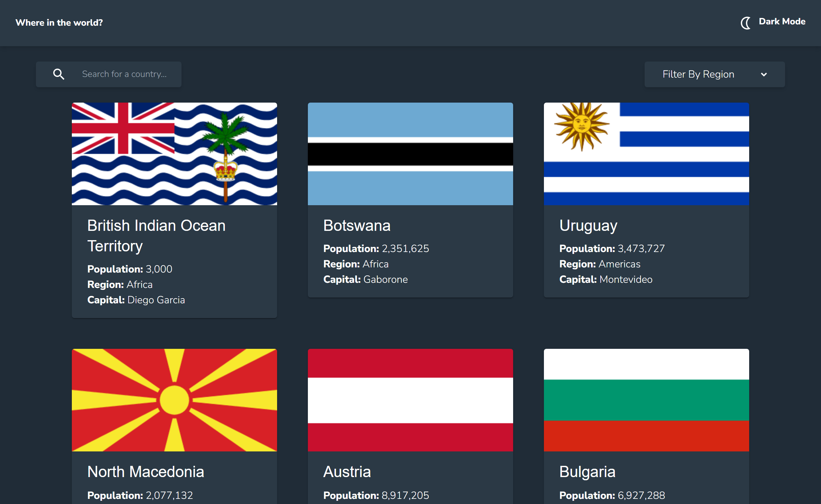The width and height of the screenshot is (821, 504).
Task: Open the North Macedonia flag image
Action: [174, 400]
